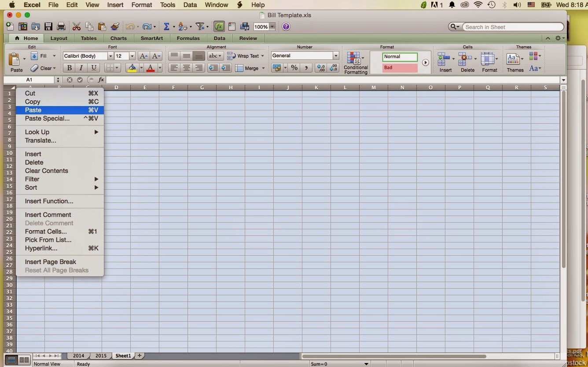Open the 2014 sheet tab
The image size is (588, 367).
(x=78, y=356)
